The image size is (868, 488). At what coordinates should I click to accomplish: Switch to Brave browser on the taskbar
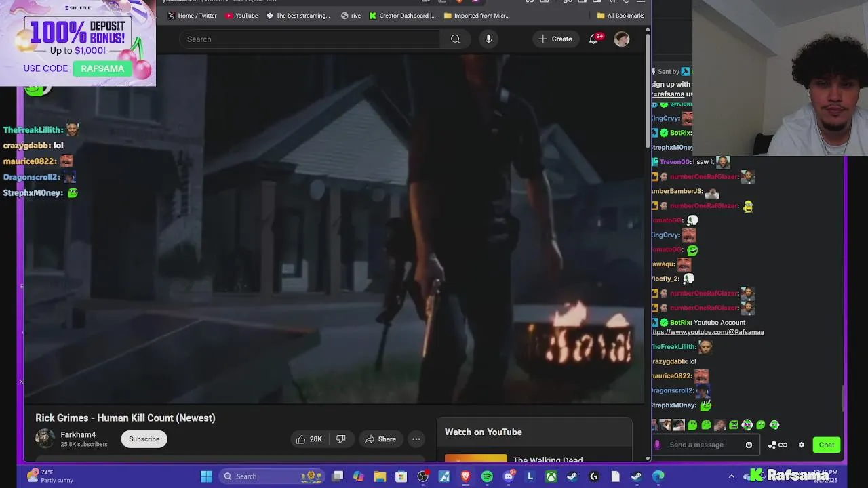[x=465, y=476]
